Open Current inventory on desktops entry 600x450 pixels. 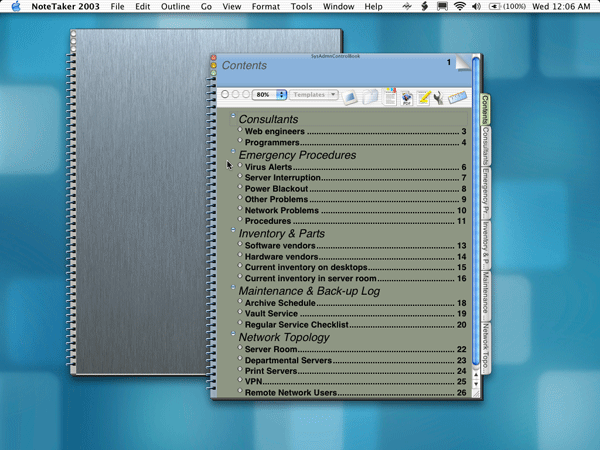355,267
